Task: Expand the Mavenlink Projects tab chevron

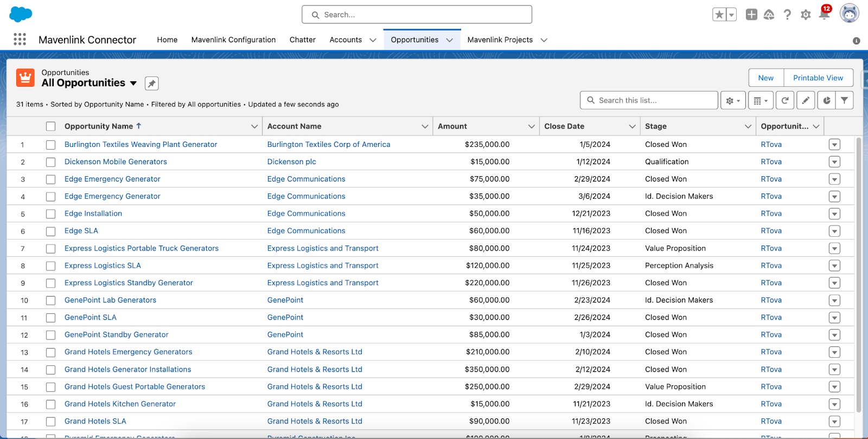Action: coord(544,40)
